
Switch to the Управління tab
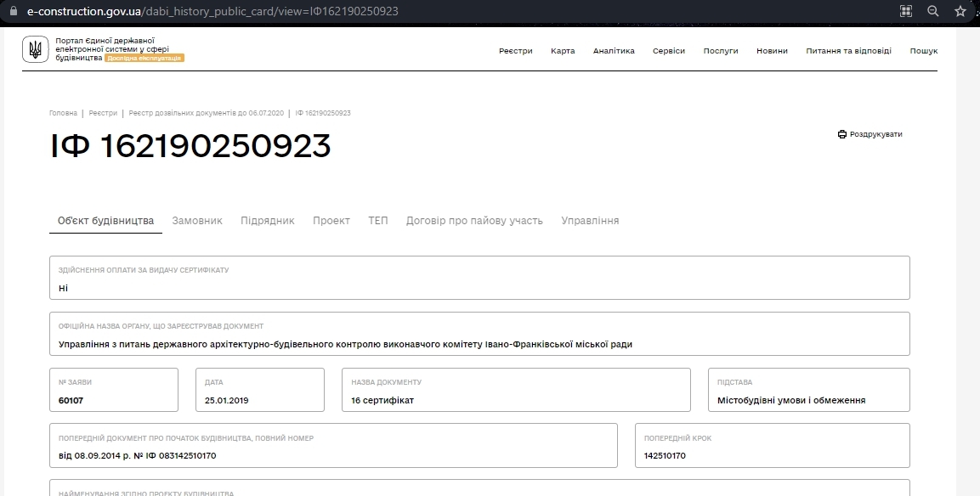pos(590,221)
